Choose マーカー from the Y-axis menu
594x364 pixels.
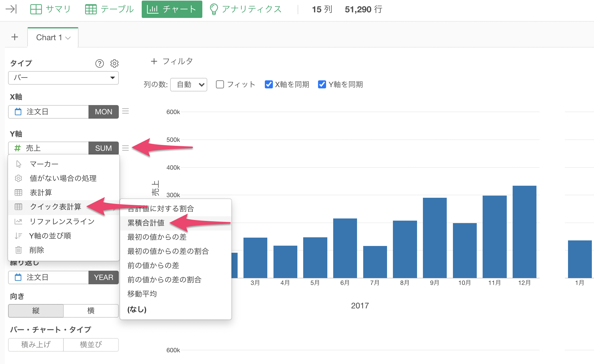tap(63, 164)
